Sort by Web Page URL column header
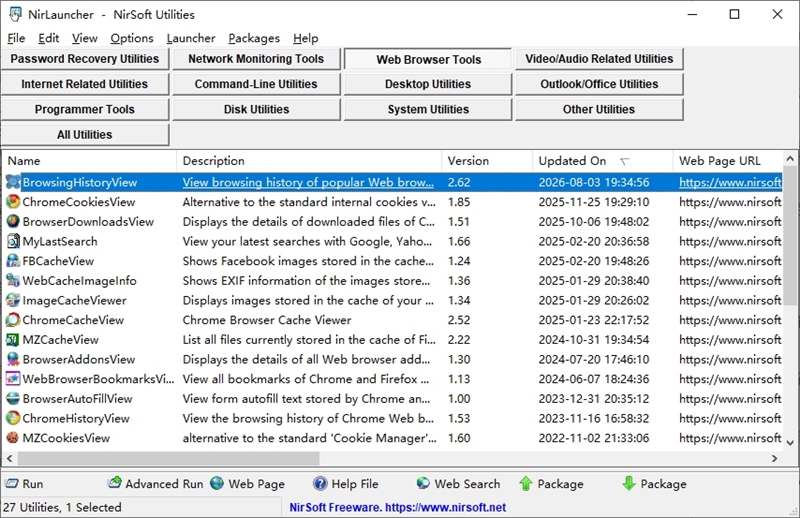Viewport: 800px width, 518px height. coord(728,161)
